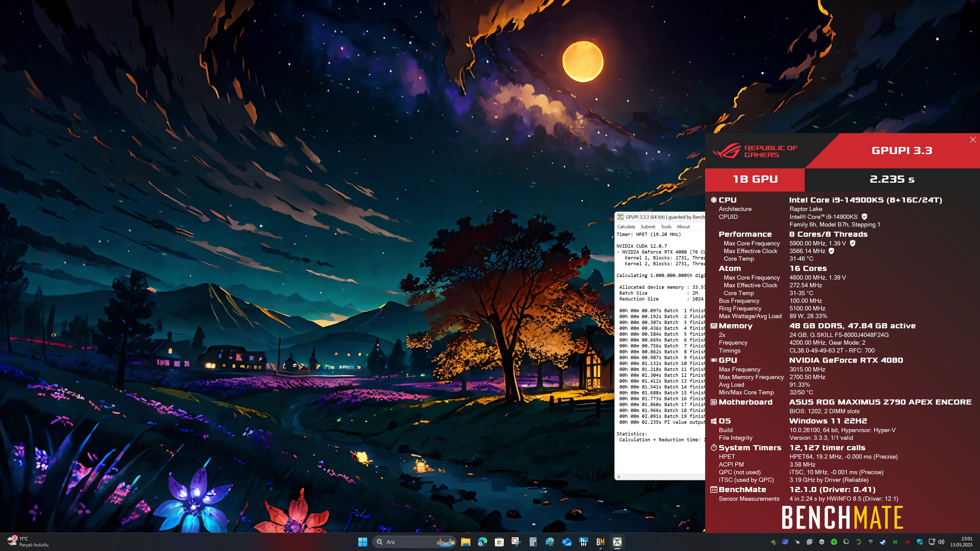Image resolution: width=980 pixels, height=551 pixels.
Task: Click the Razer green tray icon
Action: 834,542
